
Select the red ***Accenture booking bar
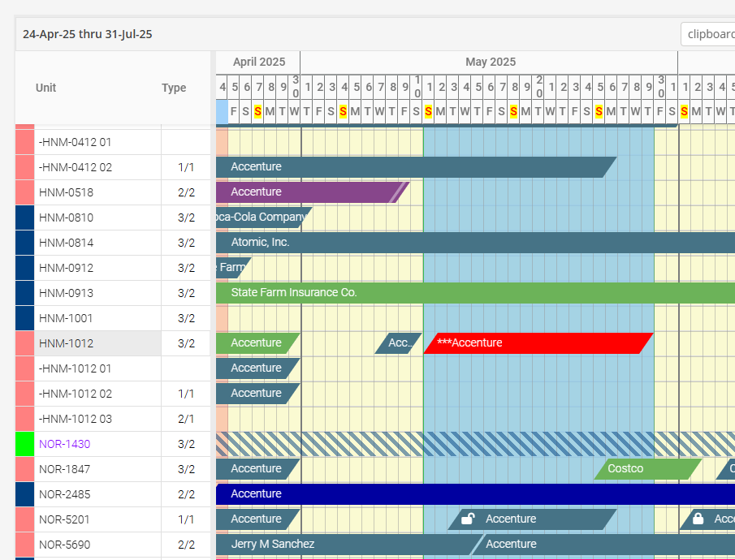pos(536,343)
